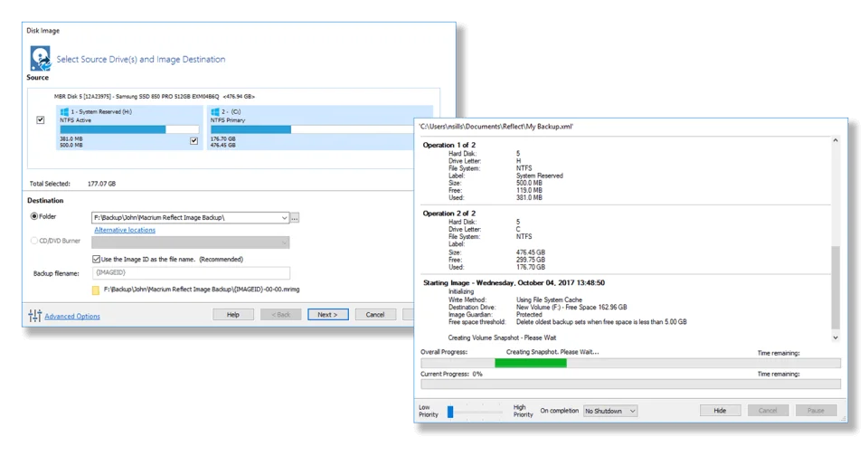Click the 'Starting Image - Wednesday, October 04' line
868x456 pixels.
click(514, 283)
